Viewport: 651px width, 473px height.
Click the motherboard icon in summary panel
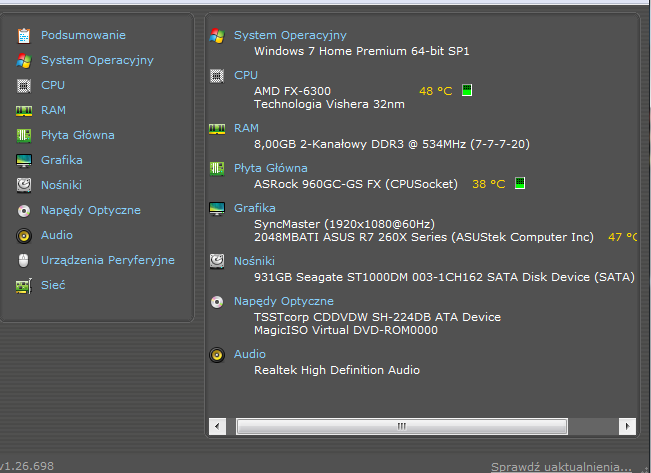click(217, 169)
